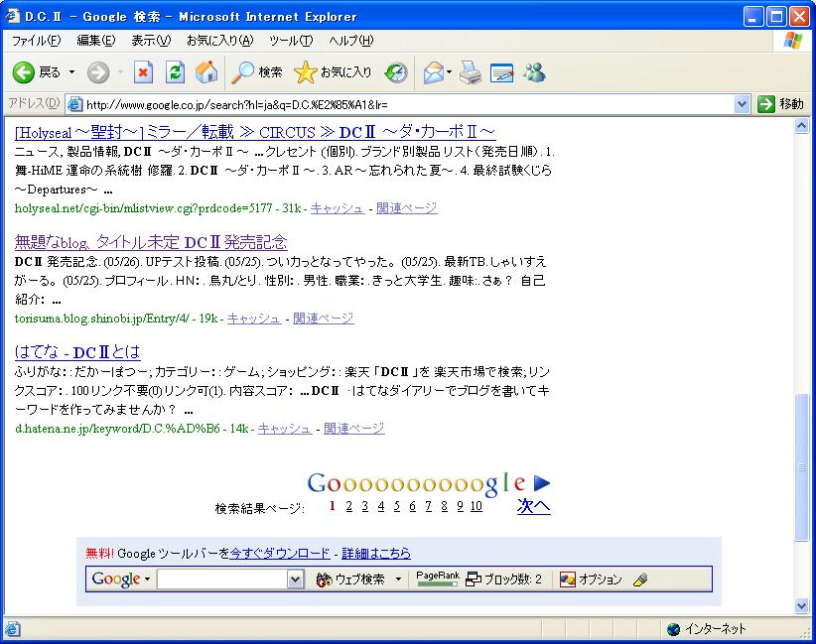Click the Windows flag logo
This screenshot has height=644, width=816.
point(793,41)
